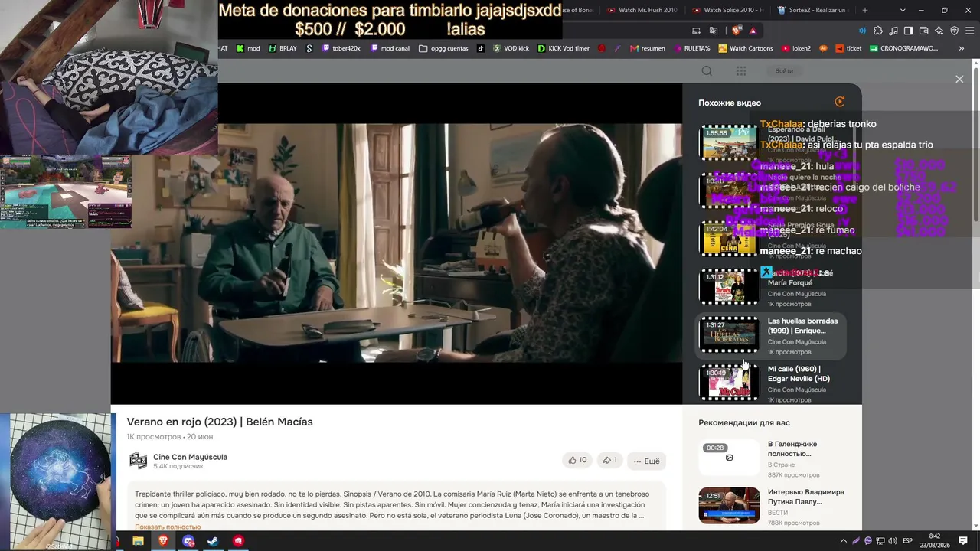This screenshot has height=551, width=980.
Task: Open a new browser tab with plus button
Action: (865, 10)
